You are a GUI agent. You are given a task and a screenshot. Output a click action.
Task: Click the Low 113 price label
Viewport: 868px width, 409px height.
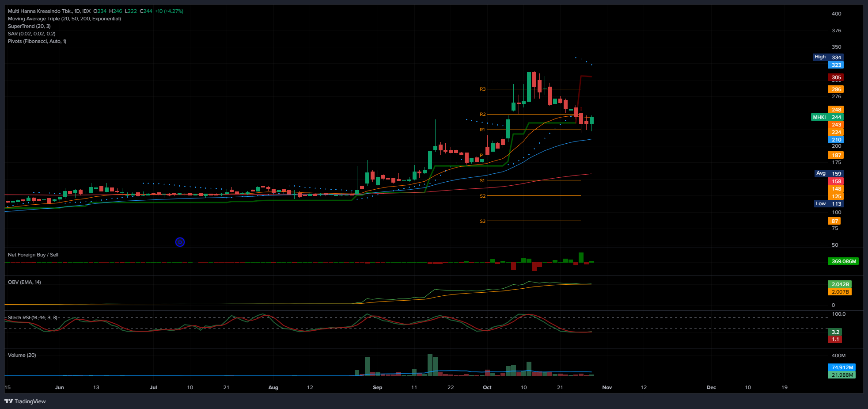[829, 203]
